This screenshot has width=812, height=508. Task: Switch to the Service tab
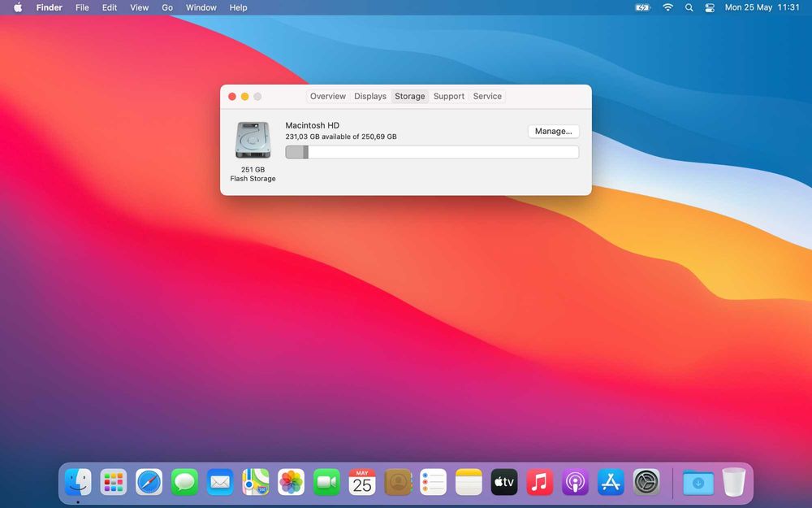[x=487, y=96]
